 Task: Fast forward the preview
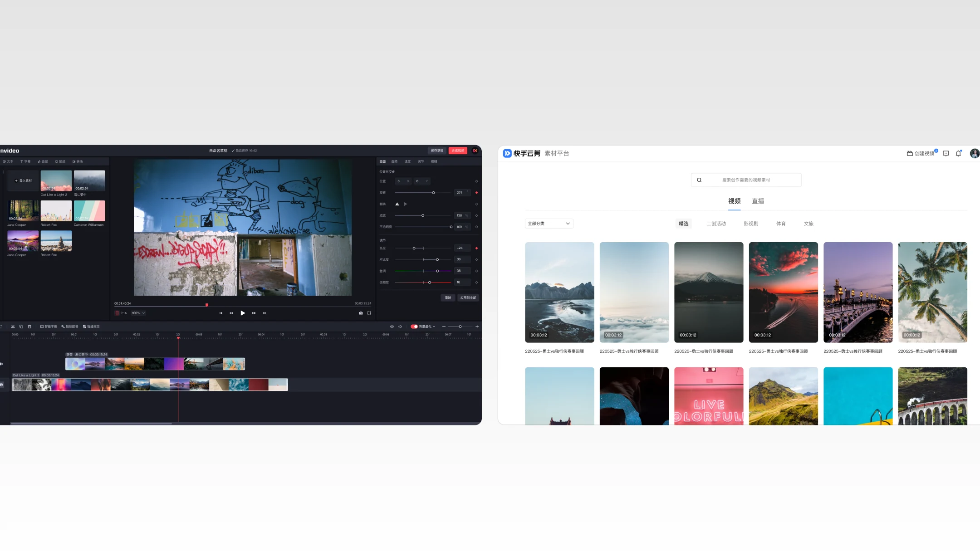pyautogui.click(x=254, y=313)
